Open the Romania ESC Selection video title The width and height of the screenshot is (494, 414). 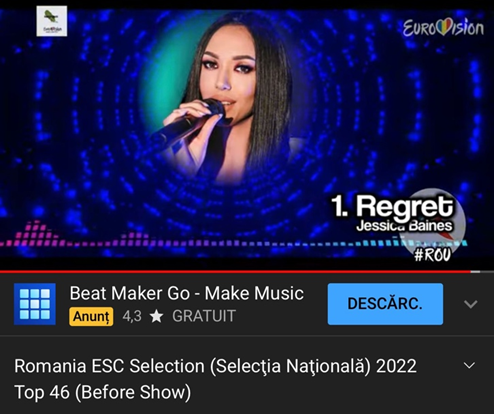click(x=215, y=379)
